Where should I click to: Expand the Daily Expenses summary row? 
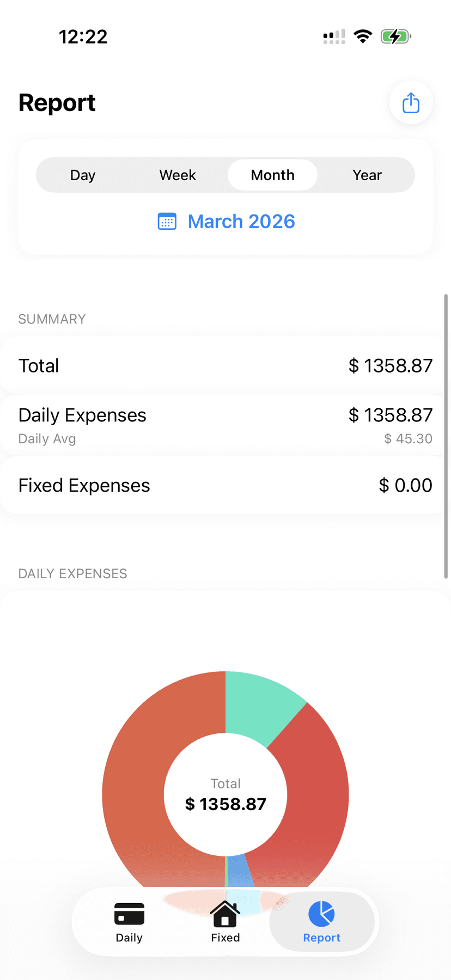(x=225, y=425)
